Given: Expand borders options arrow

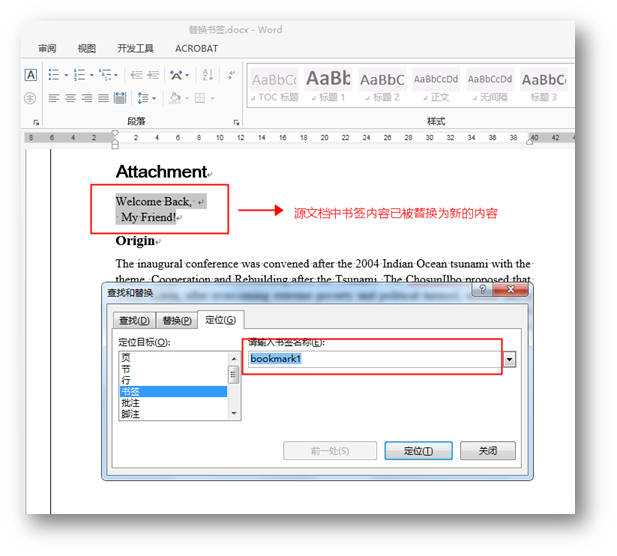Looking at the screenshot, I should 212,98.
